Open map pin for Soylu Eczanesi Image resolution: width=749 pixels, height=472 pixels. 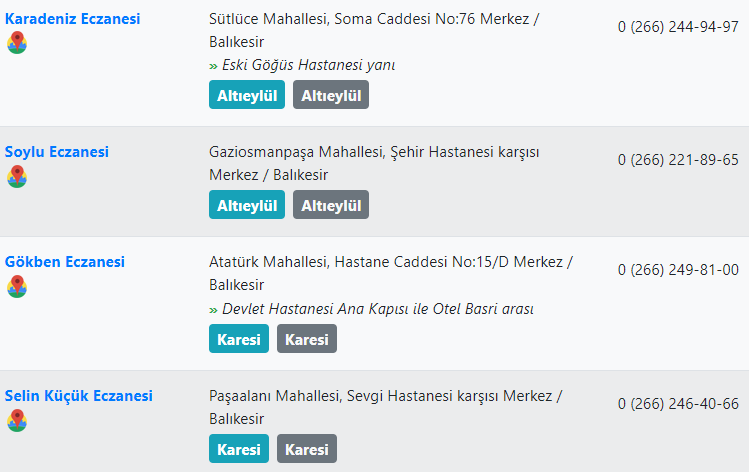click(17, 176)
